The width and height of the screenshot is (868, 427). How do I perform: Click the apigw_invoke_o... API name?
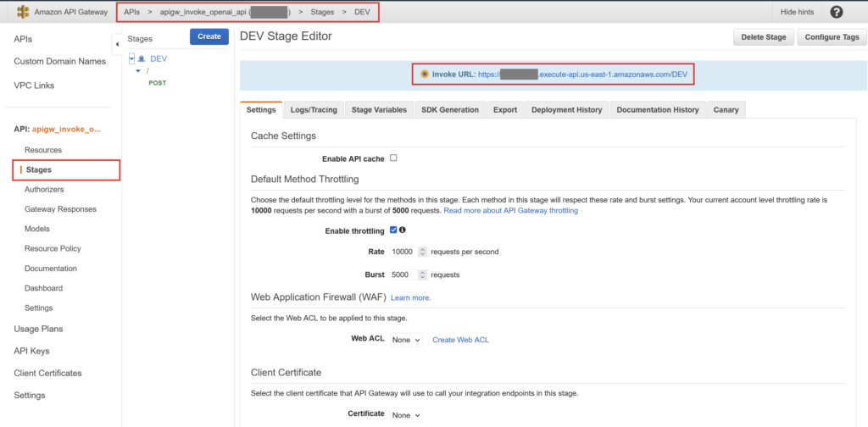[x=66, y=129]
